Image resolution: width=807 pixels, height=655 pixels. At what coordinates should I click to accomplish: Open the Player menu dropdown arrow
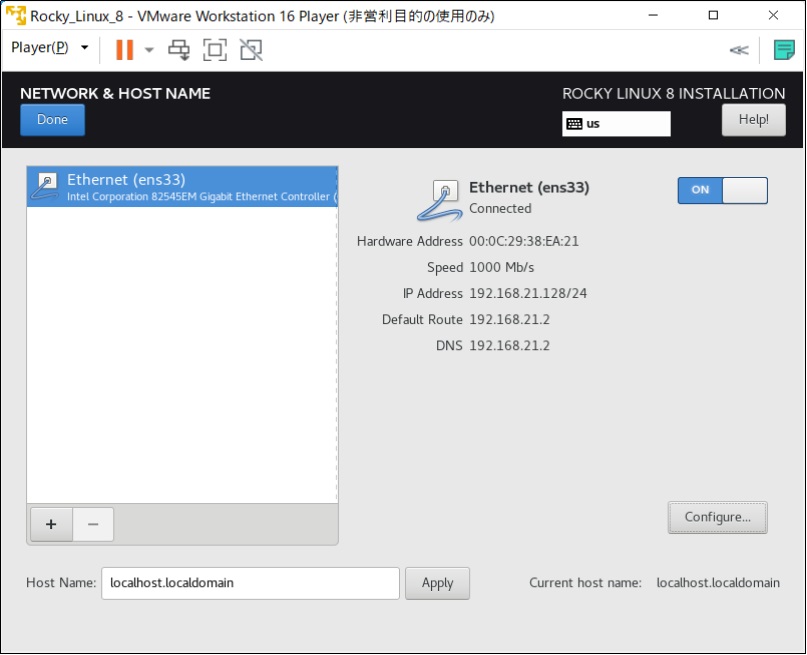click(85, 47)
